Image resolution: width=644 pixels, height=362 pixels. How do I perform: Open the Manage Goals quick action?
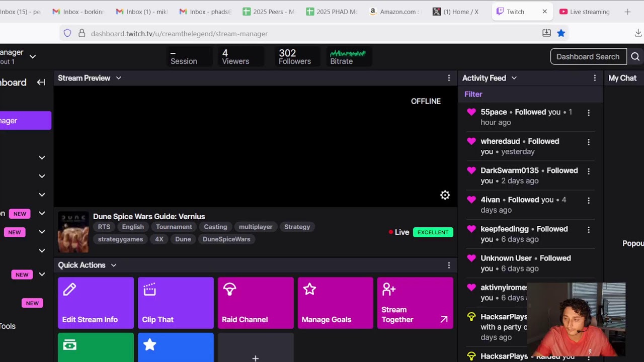point(336,303)
